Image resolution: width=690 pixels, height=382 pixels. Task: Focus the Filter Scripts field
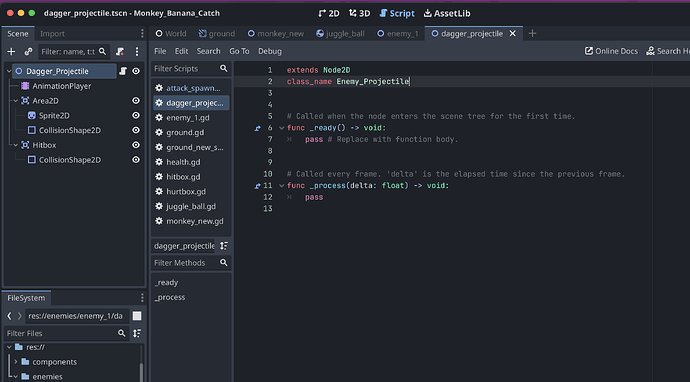191,69
